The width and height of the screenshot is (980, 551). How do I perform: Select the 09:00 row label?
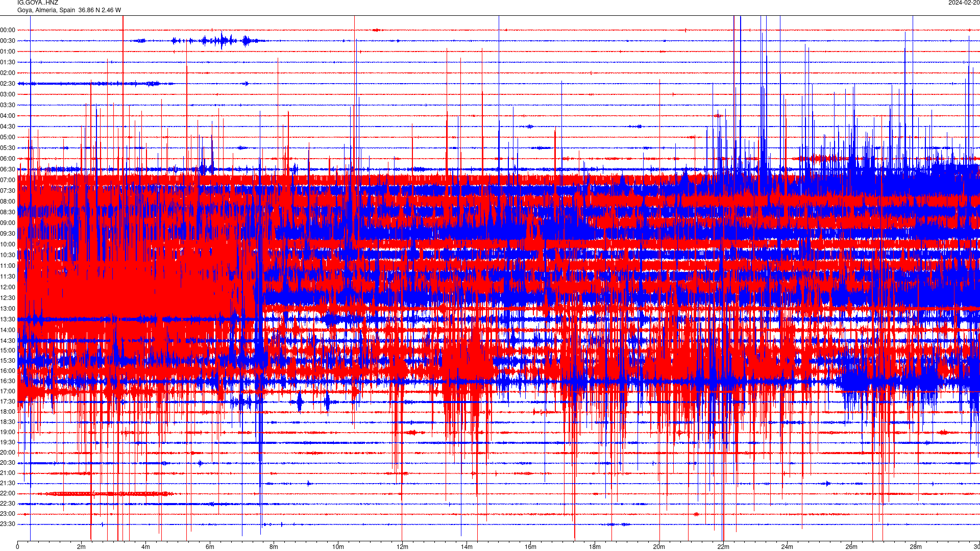click(8, 223)
